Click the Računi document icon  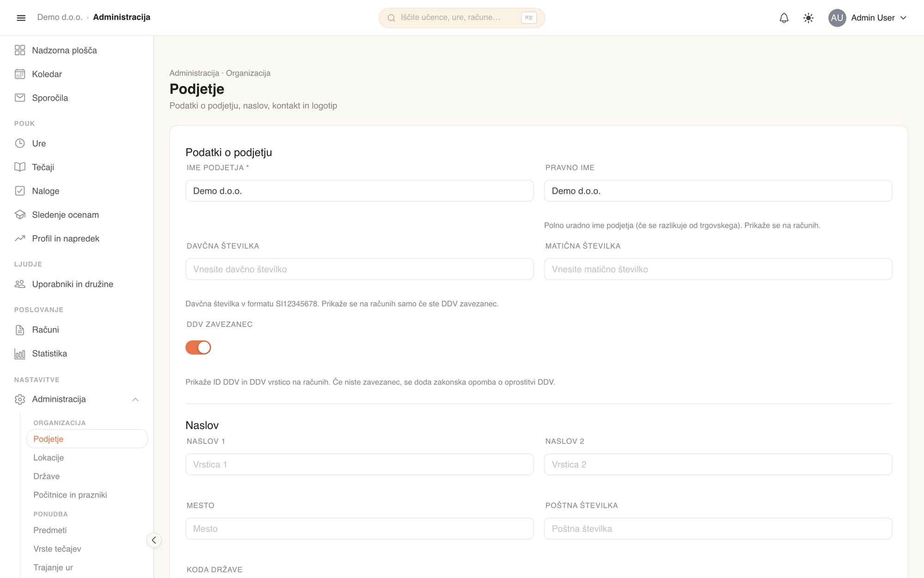click(20, 330)
